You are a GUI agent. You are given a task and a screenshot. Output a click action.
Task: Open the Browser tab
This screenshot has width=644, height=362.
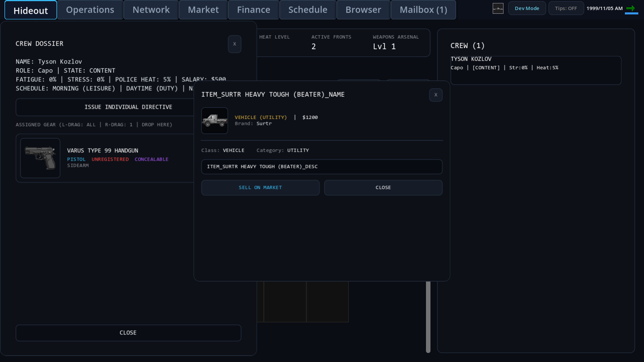point(363,10)
